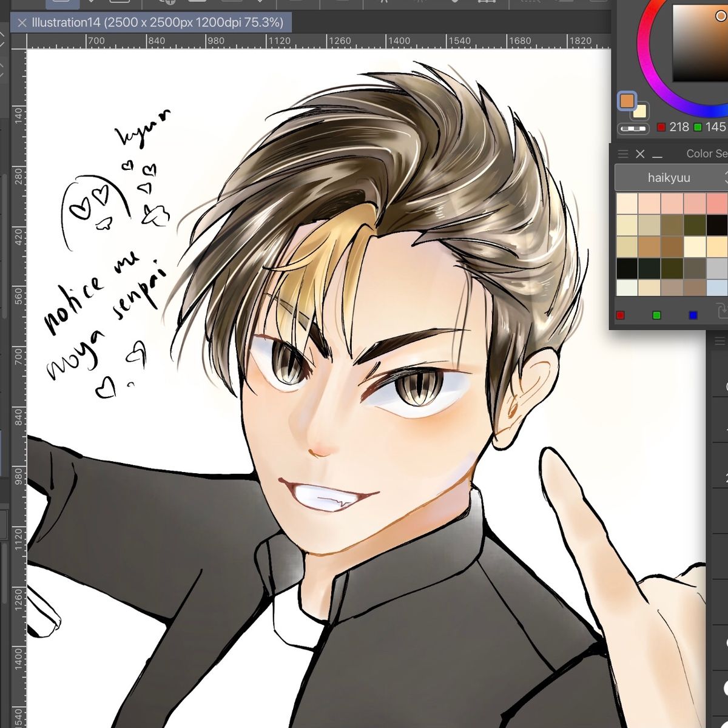Pick the medium brown swatch in third row
Viewport: 728px width, 728px height.
point(672,246)
